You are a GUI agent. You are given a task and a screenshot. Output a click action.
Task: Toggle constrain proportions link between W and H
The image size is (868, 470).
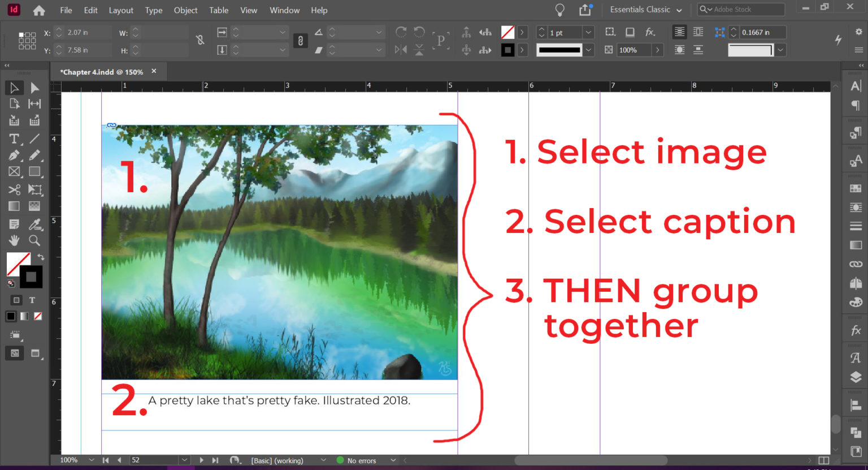tap(199, 41)
